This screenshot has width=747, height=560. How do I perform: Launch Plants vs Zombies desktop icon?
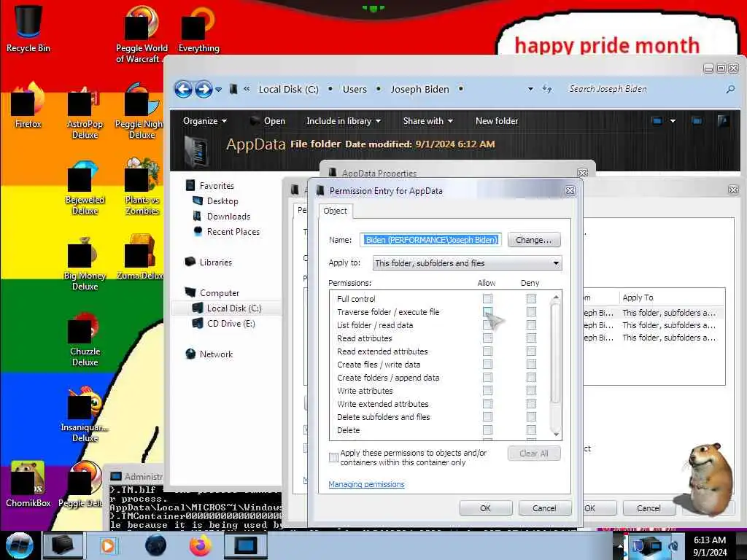tap(142, 187)
